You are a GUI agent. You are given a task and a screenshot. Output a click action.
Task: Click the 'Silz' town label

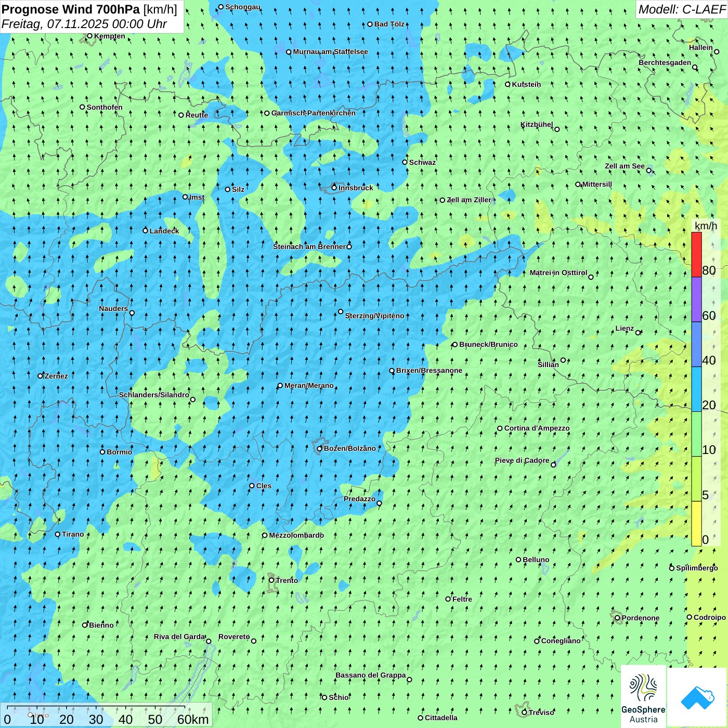pyautogui.click(x=238, y=189)
